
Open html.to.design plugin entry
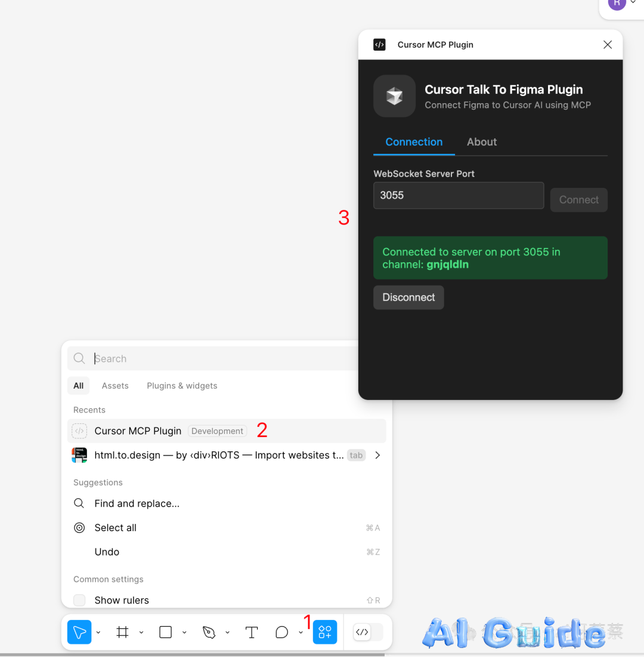pos(226,455)
